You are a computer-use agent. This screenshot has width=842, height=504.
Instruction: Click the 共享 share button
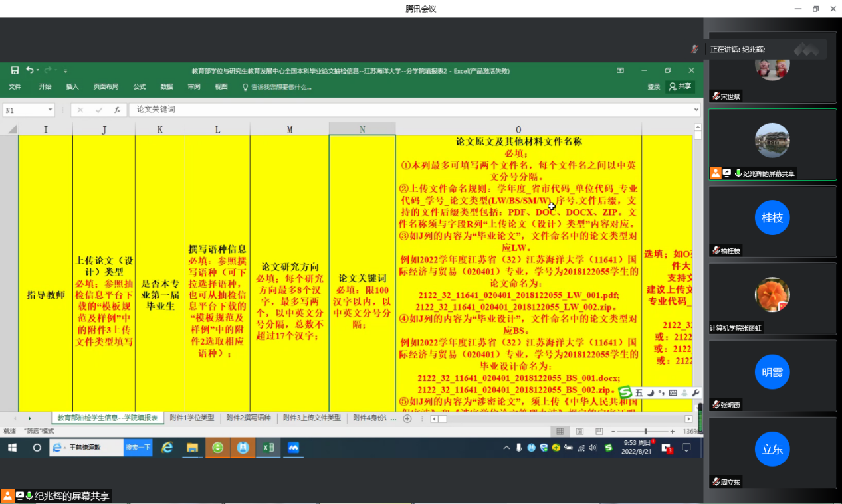[680, 87]
